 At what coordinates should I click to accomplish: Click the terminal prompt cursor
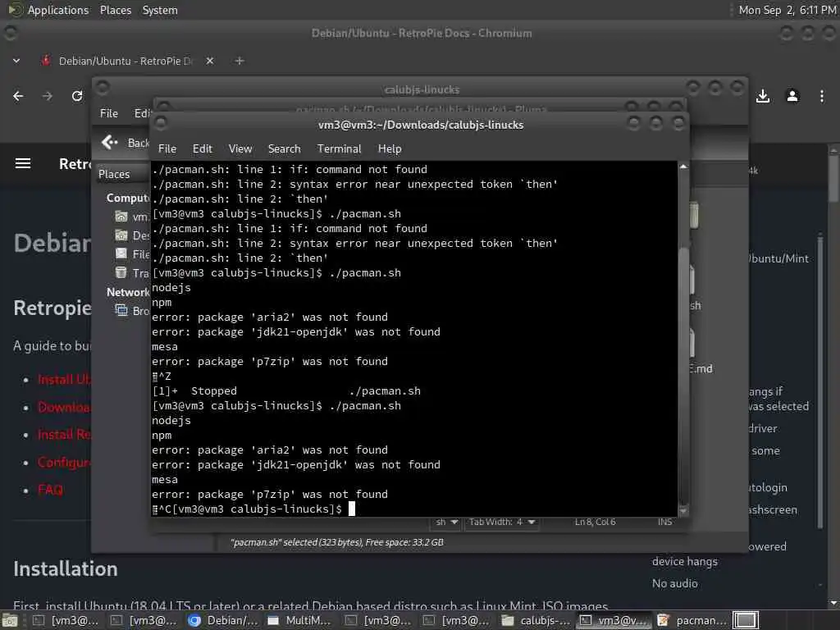click(352, 509)
